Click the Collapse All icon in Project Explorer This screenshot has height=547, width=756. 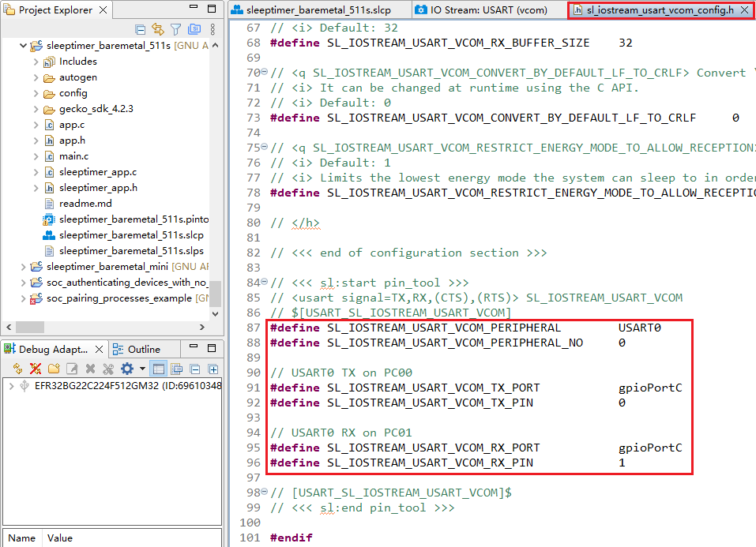pos(140,29)
